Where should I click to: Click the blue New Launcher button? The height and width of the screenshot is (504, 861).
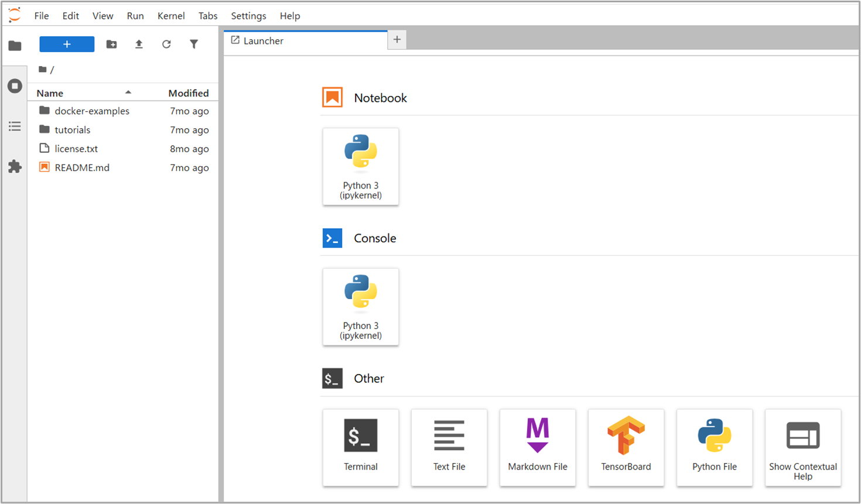pos(67,44)
